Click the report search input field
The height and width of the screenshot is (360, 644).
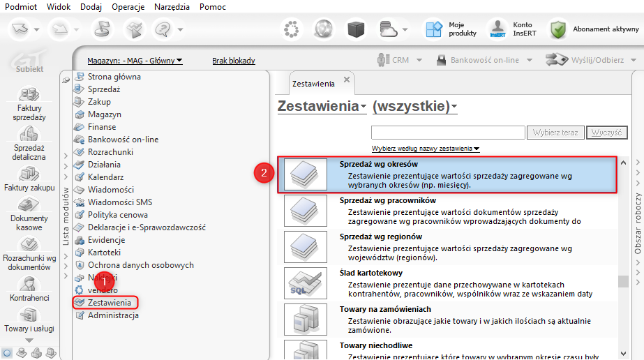point(448,133)
